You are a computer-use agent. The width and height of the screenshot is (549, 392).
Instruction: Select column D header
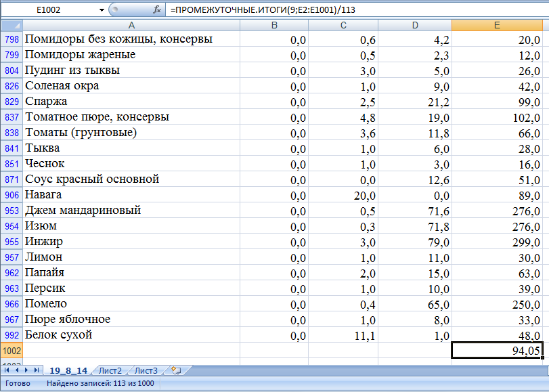coord(415,25)
